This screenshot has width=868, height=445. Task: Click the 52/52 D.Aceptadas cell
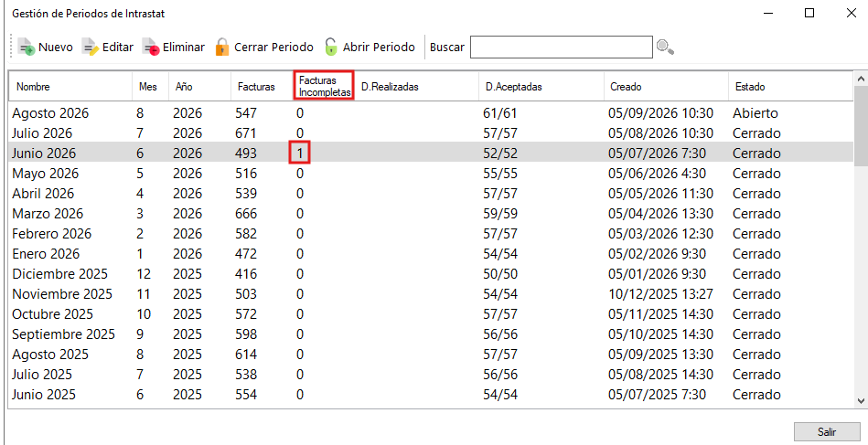click(500, 154)
